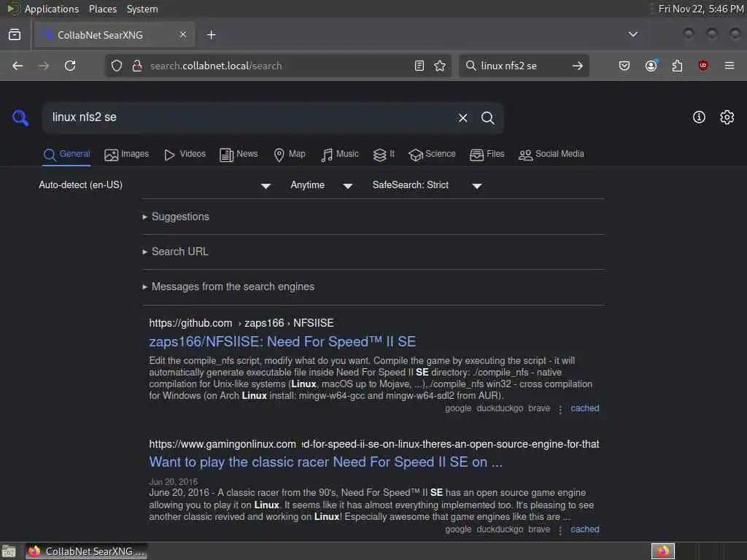The height and width of the screenshot is (560, 747).
Task: Switch to the Map category tab
Action: point(289,155)
